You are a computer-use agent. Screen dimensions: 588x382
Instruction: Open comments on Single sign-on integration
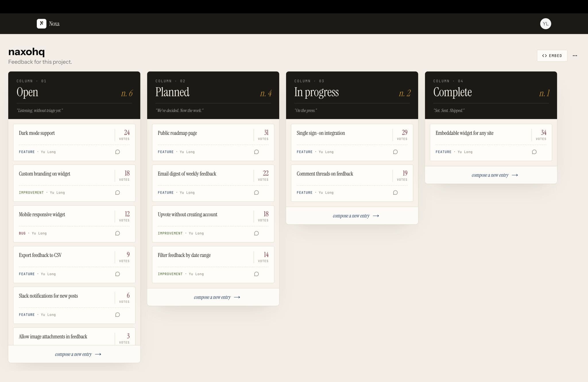395,152
